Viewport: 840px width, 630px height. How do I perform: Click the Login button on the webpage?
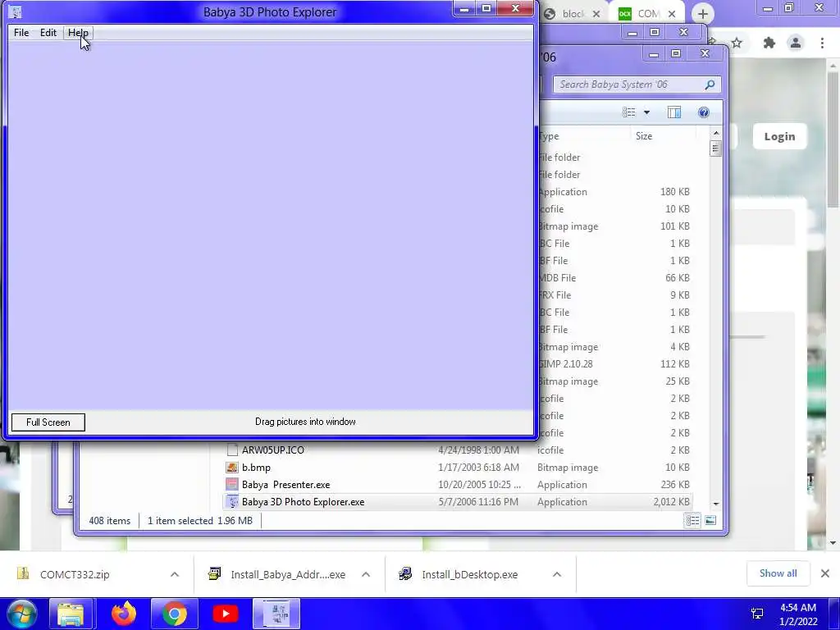[x=779, y=137]
